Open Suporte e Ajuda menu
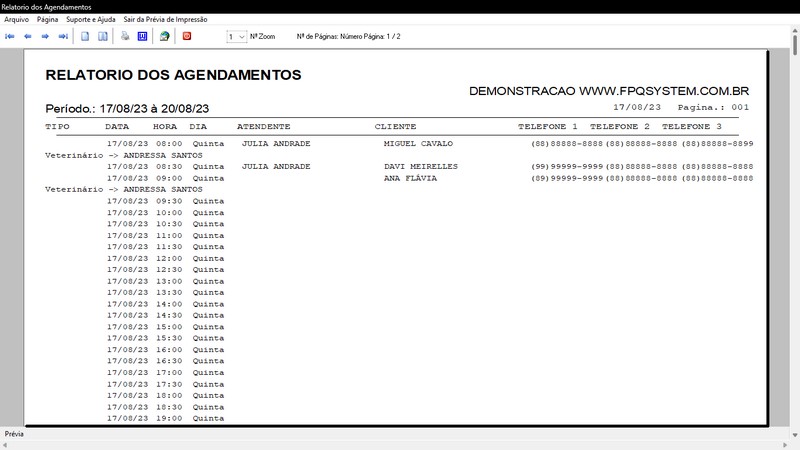 point(91,19)
